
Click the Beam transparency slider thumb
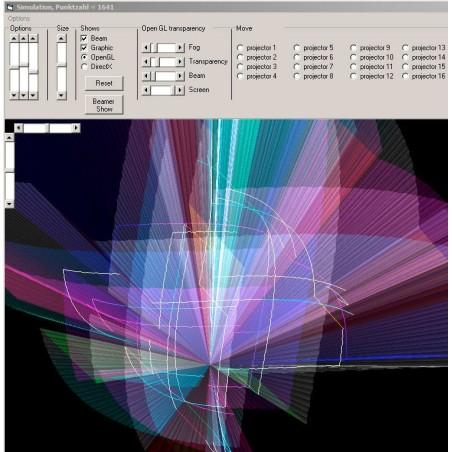[x=153, y=76]
